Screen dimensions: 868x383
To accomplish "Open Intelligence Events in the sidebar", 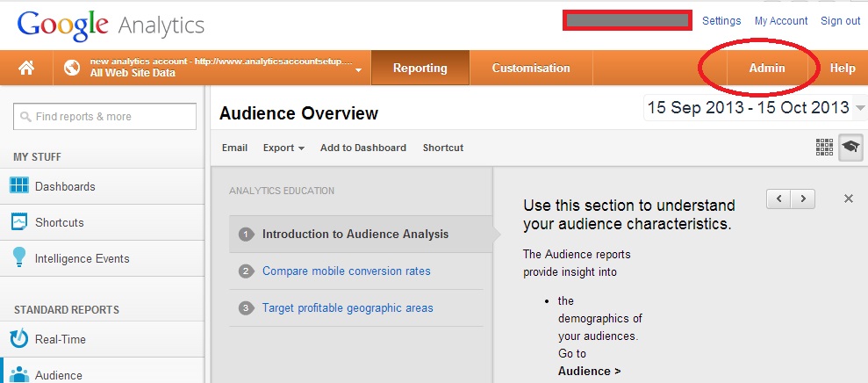I will coord(102,258).
